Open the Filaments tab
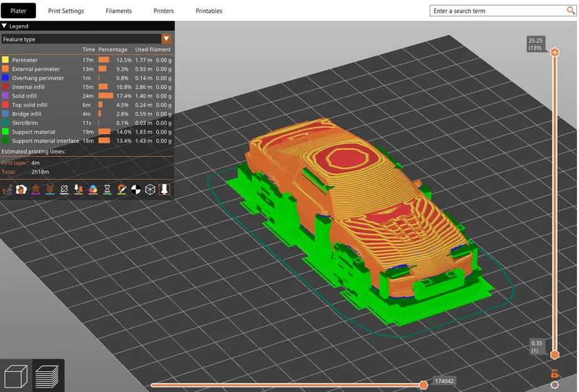This screenshot has height=392, width=579. [119, 11]
